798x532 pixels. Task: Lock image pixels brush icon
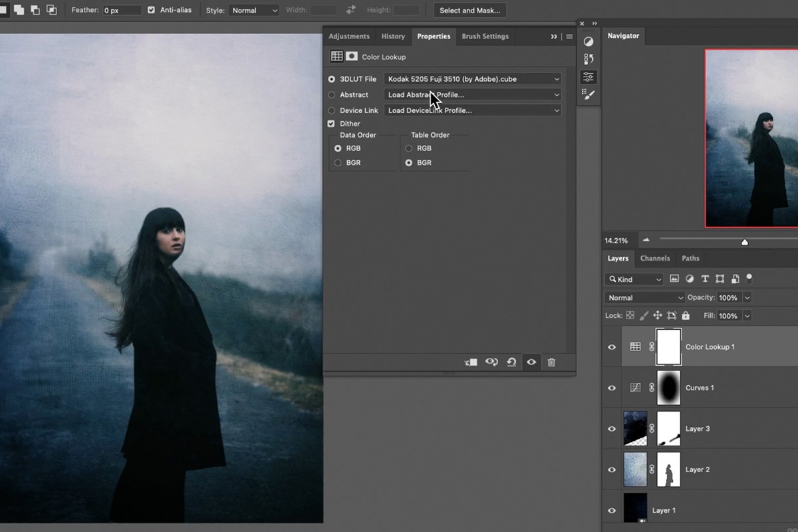pyautogui.click(x=643, y=316)
